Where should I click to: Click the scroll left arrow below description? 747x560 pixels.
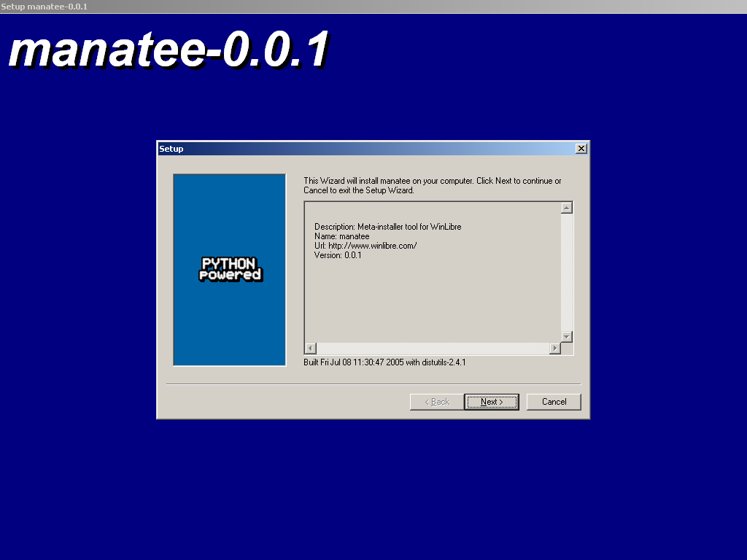[310, 349]
